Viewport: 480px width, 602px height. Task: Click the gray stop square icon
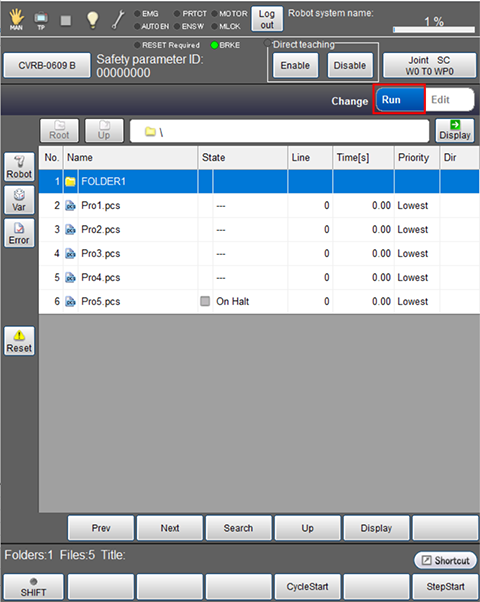(66, 20)
